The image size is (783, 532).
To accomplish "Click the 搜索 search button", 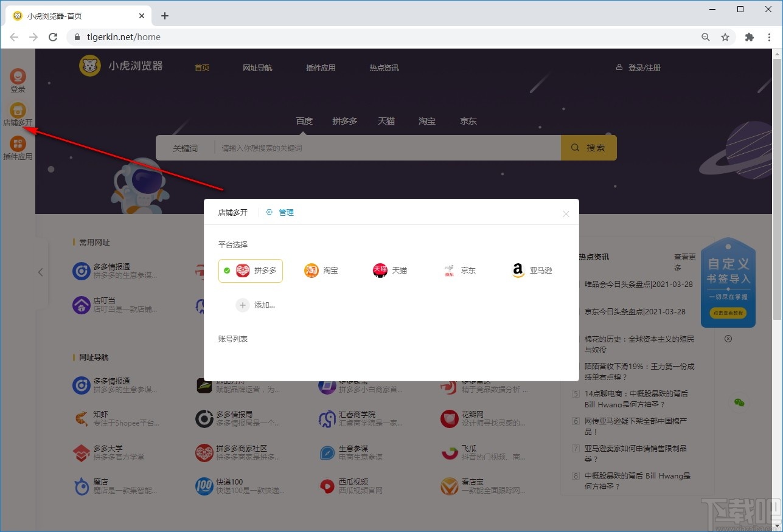I will 588,147.
